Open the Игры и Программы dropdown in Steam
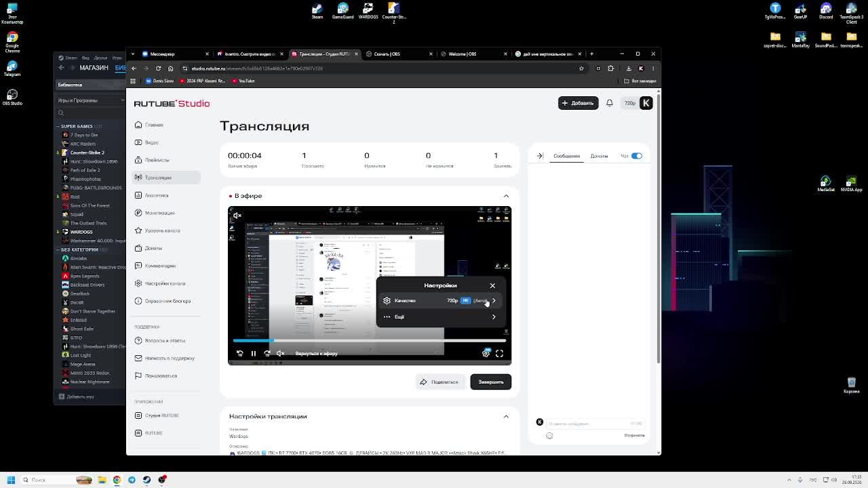The height and width of the screenshot is (488, 868). coord(91,100)
